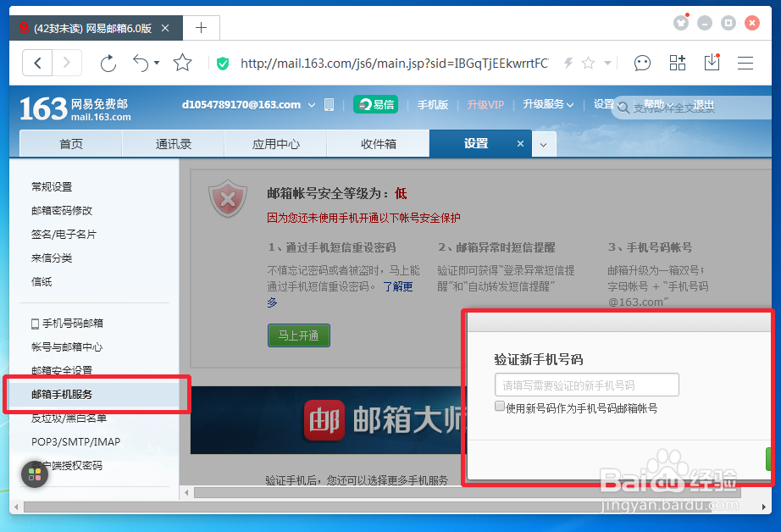Switch to the 首页 tab
The image size is (781, 532).
tap(70, 144)
